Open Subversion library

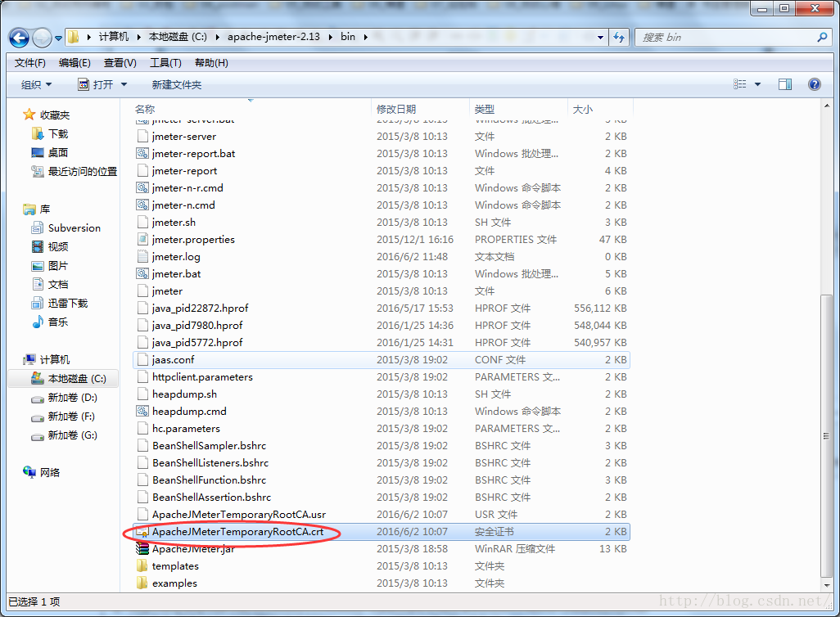(74, 227)
